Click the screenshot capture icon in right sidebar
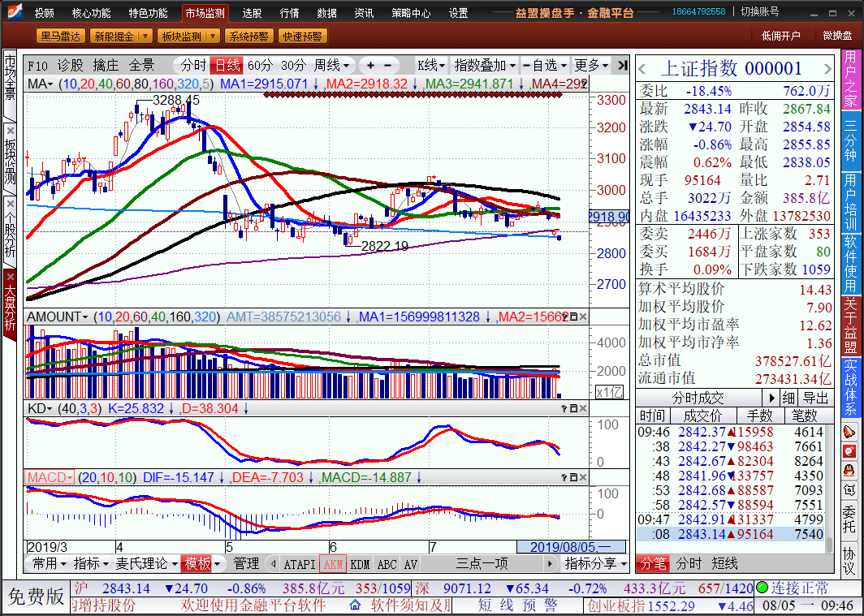 [849, 489]
